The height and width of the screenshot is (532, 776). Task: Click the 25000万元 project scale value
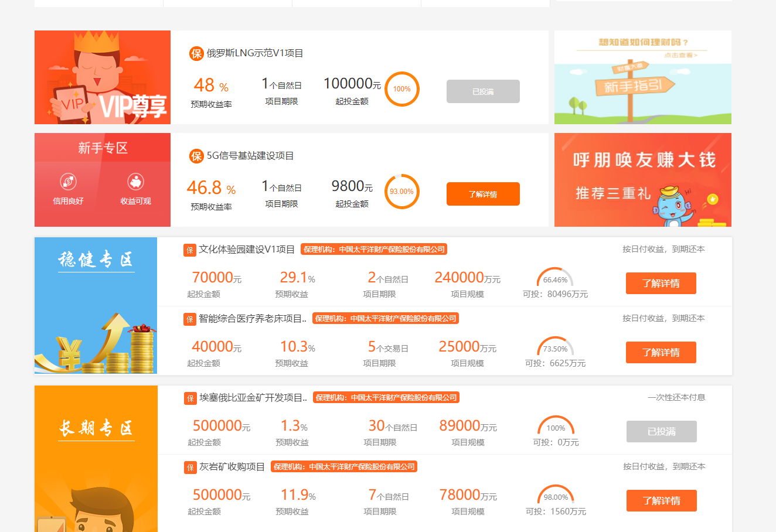click(x=468, y=347)
